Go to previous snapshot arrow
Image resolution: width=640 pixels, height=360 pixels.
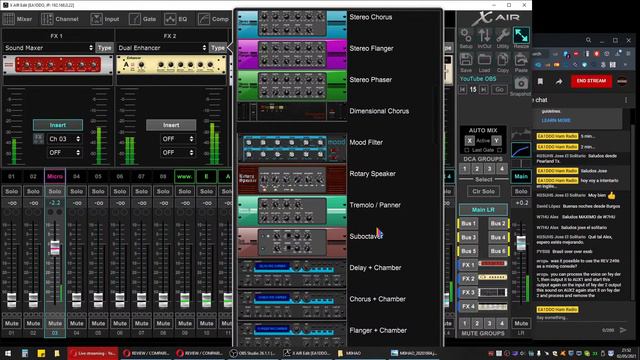click(x=463, y=89)
